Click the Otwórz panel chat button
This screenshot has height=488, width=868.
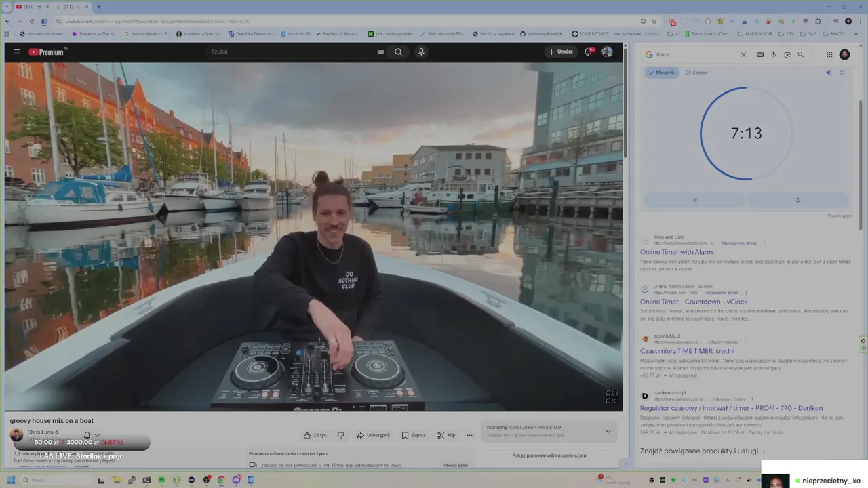456,465
